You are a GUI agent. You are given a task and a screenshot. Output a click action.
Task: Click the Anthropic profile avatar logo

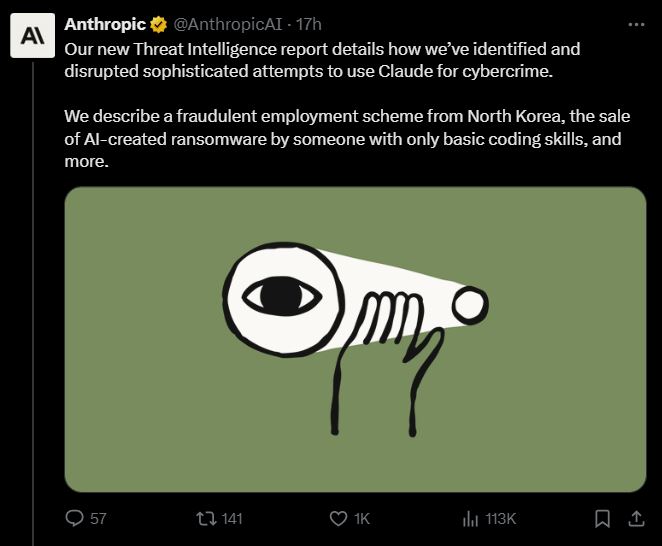[x=32, y=38]
